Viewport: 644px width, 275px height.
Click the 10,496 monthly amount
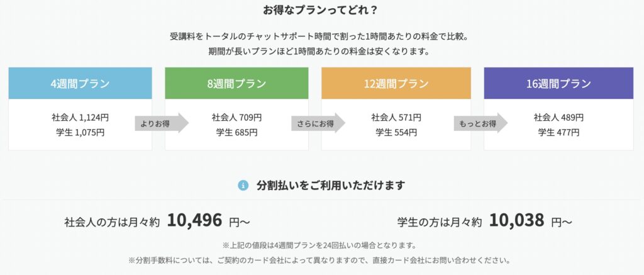194,221
